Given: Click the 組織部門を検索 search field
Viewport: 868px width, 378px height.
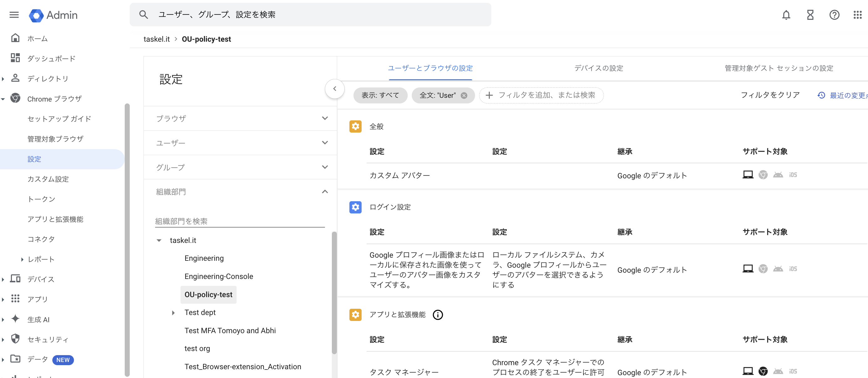Looking at the screenshot, I should 239,221.
